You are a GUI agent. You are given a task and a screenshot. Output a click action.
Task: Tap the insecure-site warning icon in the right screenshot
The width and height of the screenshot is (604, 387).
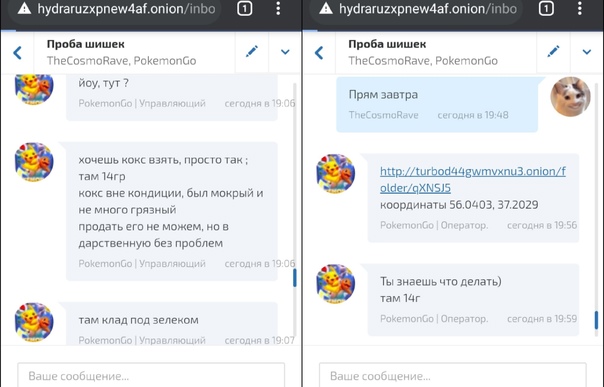point(326,8)
